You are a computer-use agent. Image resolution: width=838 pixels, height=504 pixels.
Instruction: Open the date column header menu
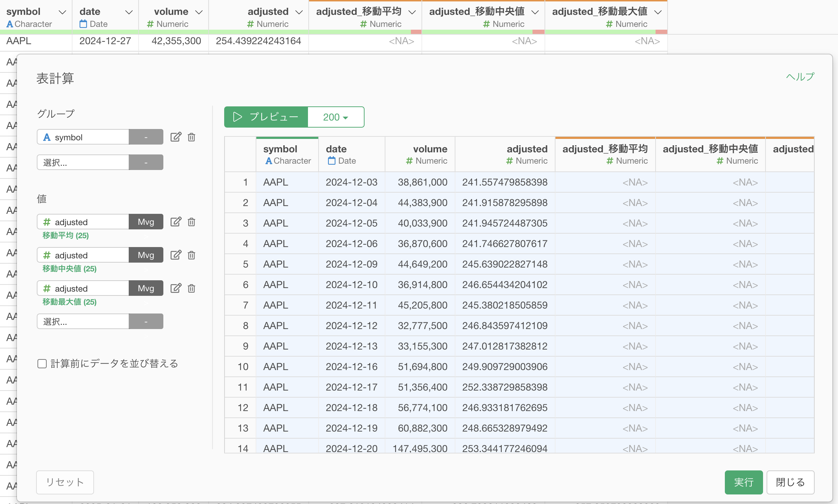tap(129, 12)
